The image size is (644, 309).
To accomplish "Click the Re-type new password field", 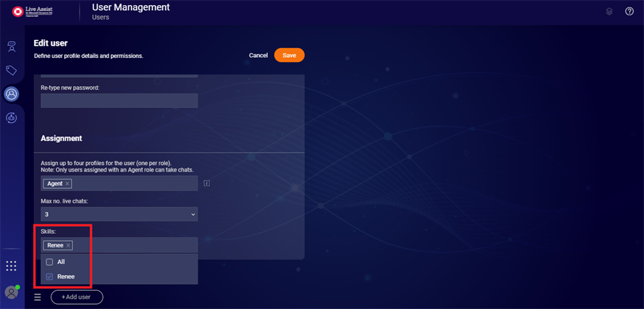I will (x=119, y=101).
